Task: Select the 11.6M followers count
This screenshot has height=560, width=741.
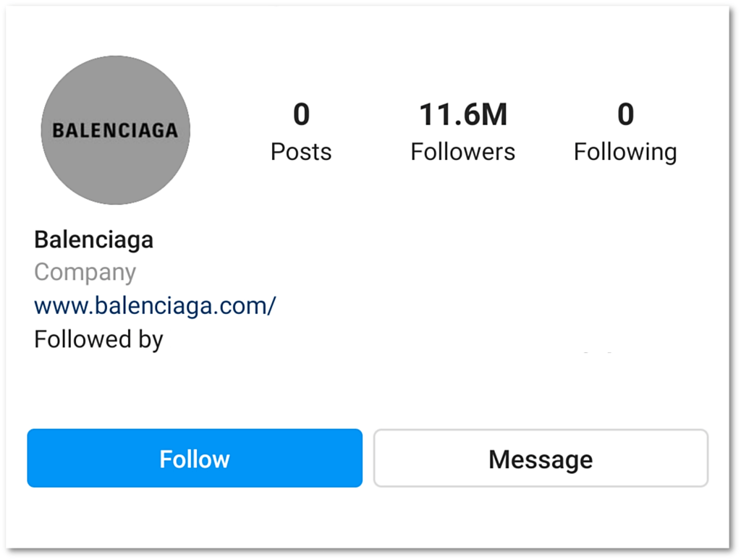Action: click(463, 114)
